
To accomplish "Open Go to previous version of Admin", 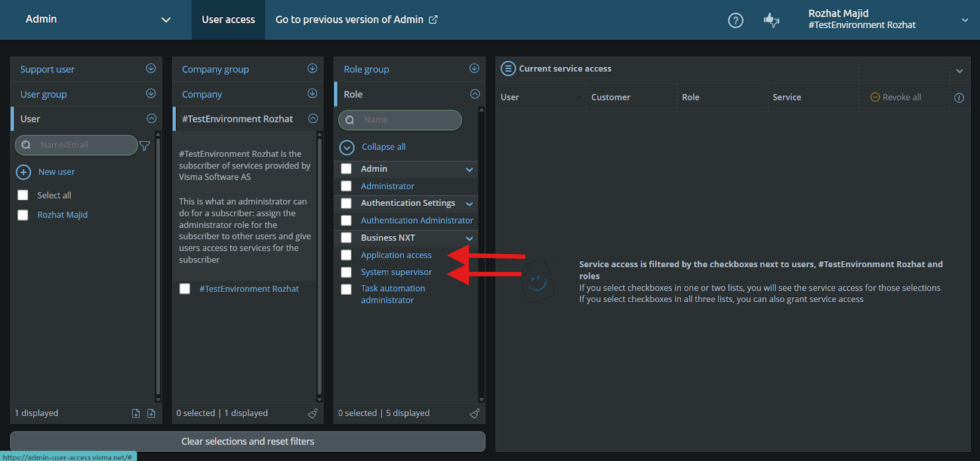I will 356,20.
